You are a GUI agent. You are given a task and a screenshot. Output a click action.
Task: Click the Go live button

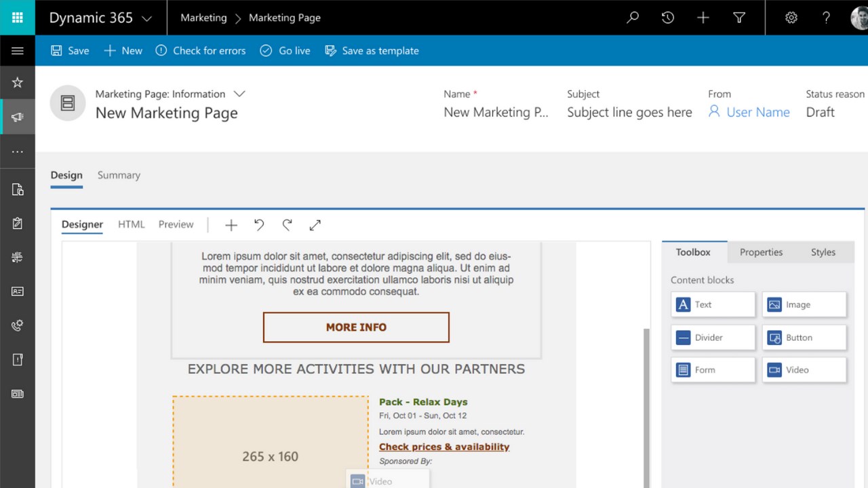(285, 51)
